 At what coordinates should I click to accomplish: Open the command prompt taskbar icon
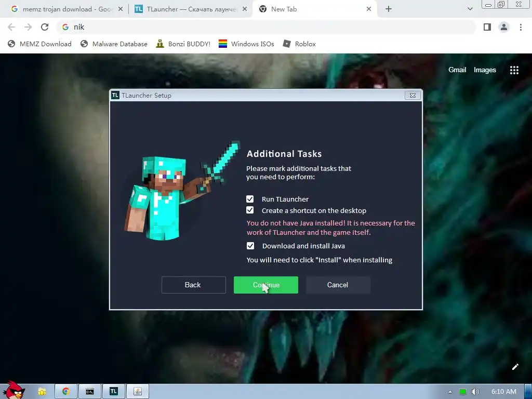[x=89, y=392]
